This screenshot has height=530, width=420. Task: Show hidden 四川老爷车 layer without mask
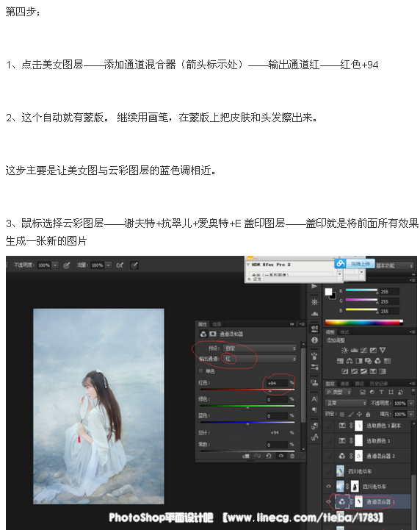coord(328,471)
